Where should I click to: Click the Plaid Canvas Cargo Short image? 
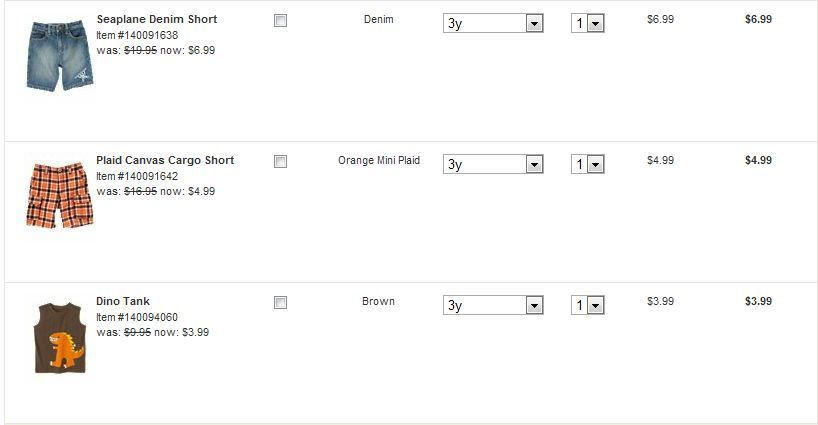pos(59,195)
